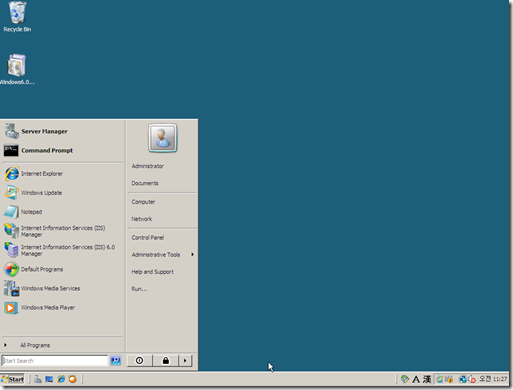Click Administrator user picture

point(162,138)
